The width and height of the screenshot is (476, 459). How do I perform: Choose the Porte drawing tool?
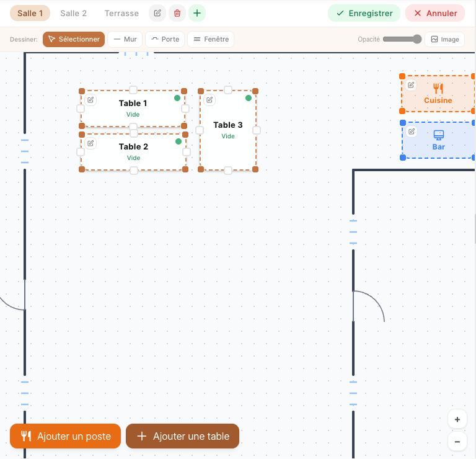[x=165, y=39]
